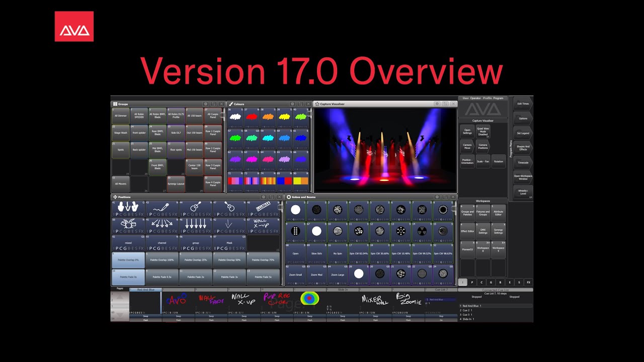
Task: Select the drum kit position palette
Action: pyautogui.click(x=128, y=226)
